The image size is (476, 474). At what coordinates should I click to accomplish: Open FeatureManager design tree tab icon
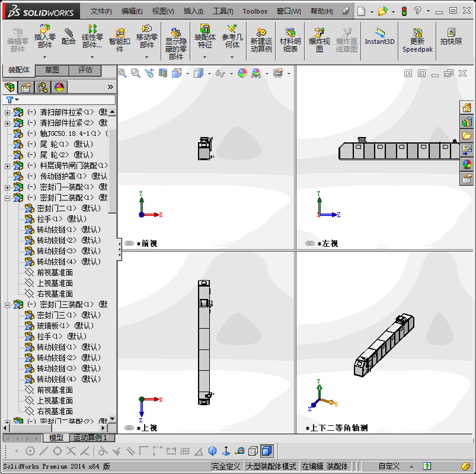9,88
